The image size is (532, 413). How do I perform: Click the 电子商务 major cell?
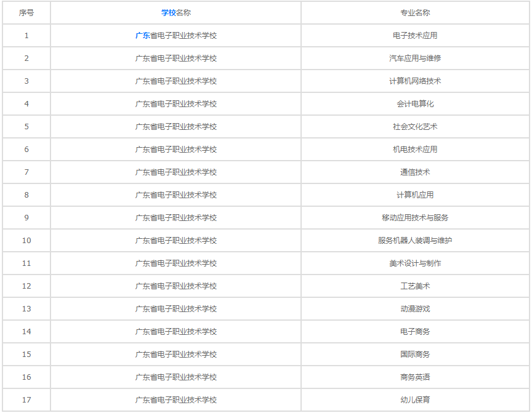414,332
